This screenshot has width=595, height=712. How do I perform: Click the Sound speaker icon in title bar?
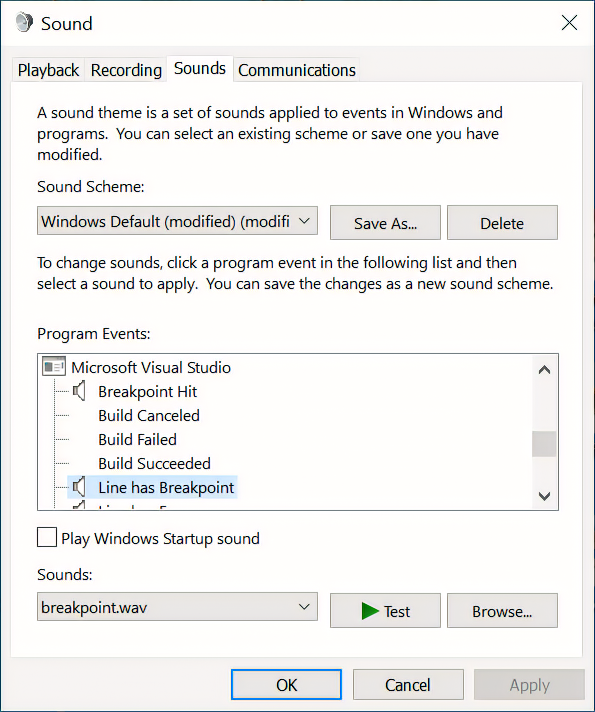coord(24,23)
